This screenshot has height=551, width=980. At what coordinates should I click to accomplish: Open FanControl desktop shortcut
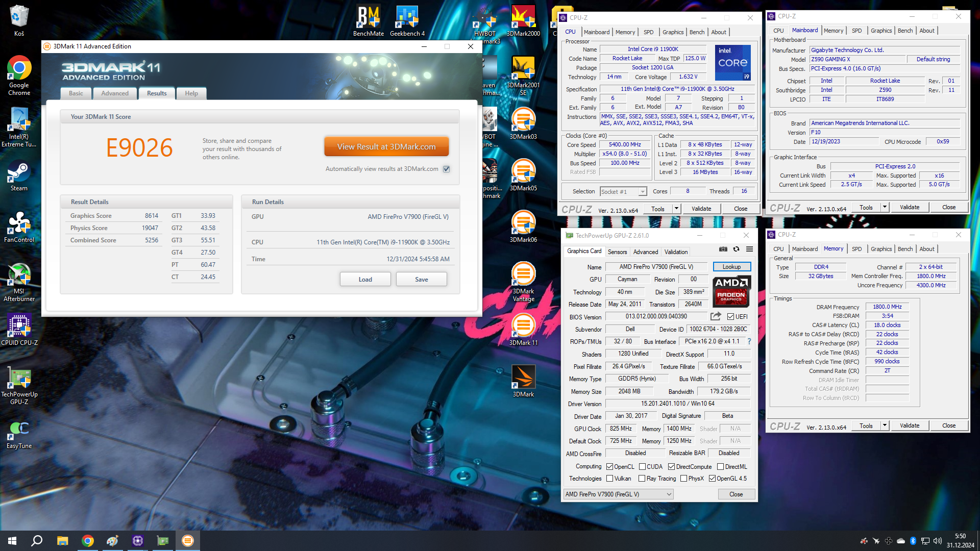(19, 227)
